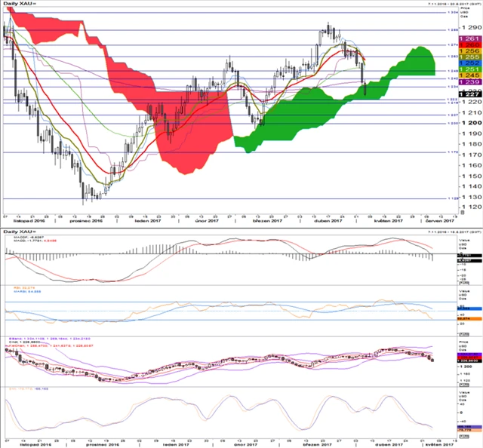
Task: Click the scale button under stochastic value axis
Action: point(464,437)
